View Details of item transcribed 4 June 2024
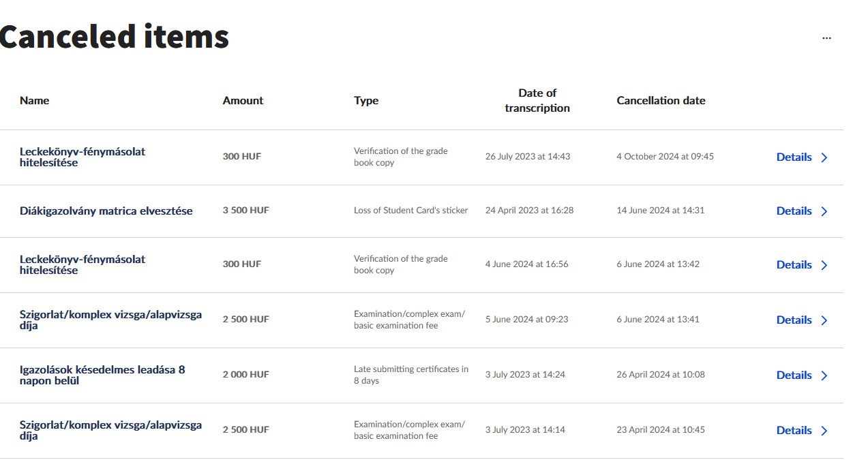The width and height of the screenshot is (868, 460). [794, 264]
